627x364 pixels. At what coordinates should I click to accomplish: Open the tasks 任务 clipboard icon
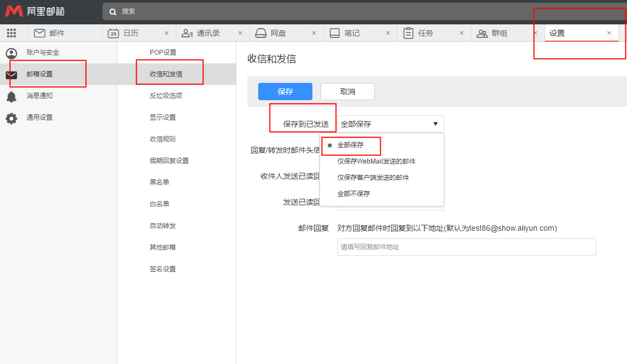408,33
